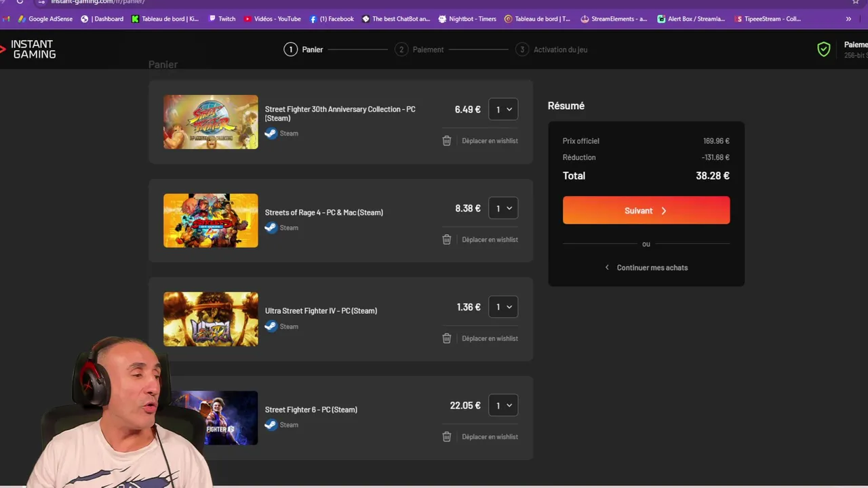The width and height of the screenshot is (868, 488).
Task: Open quantity dropdown for Streets of Rage 4
Action: point(503,208)
